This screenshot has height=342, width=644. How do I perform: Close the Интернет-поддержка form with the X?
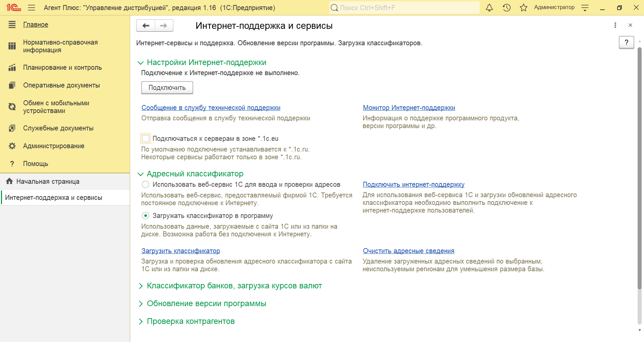pos(630,25)
